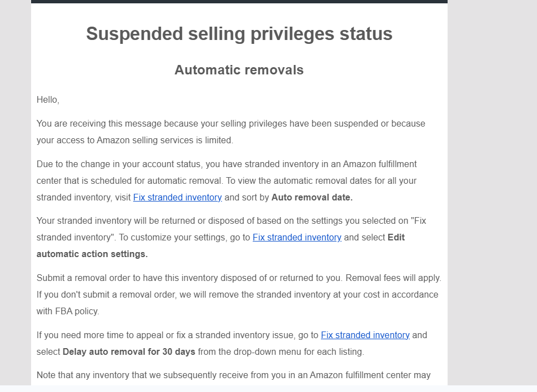This screenshot has height=392, width=537.
Task: Click the dark header bar above the email
Action: coord(239,1)
